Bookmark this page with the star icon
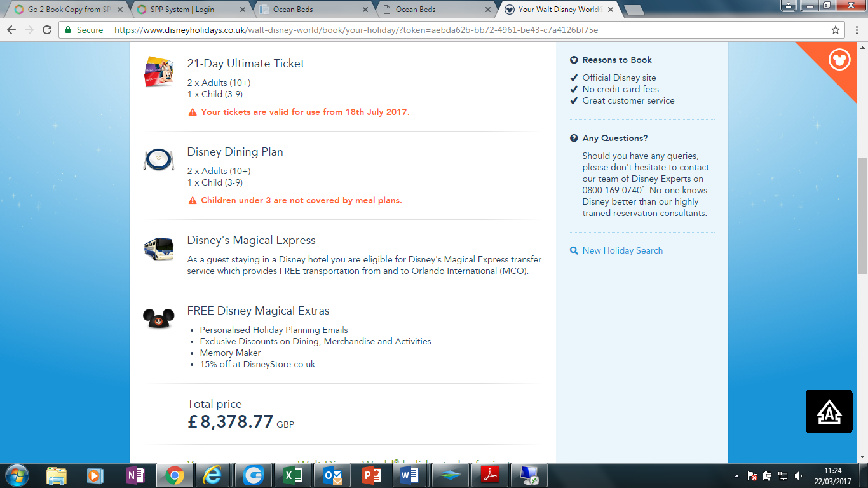Screen dimensions: 868x488 836,30
